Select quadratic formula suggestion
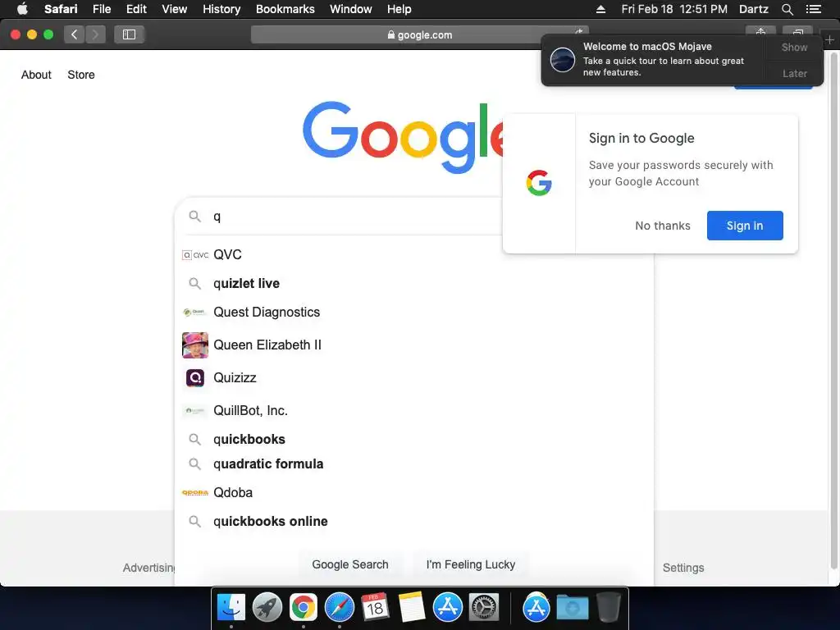840x630 pixels. pyautogui.click(x=414, y=464)
